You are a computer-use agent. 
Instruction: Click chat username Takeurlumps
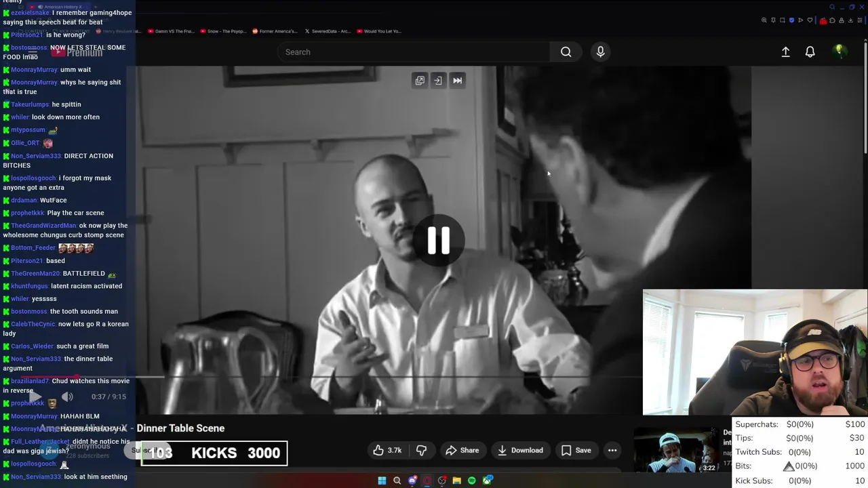[30, 104]
